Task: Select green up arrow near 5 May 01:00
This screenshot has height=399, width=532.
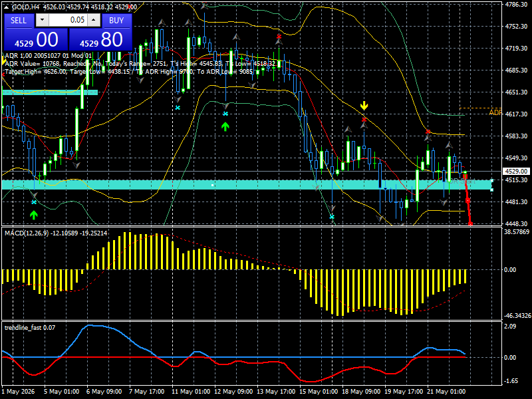Action: click(33, 215)
